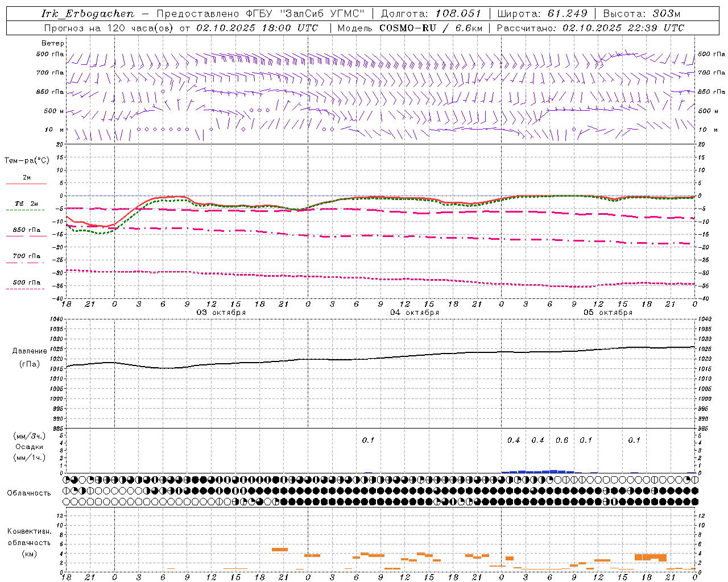This screenshot has width=728, height=582.
Task: Click the tallest blue precipitation bar under 0.6
Action: tap(553, 471)
